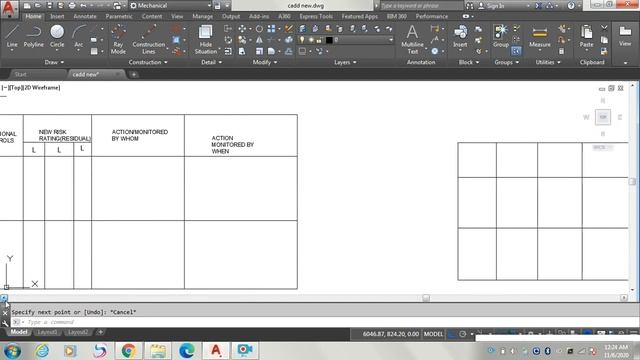Image resolution: width=640 pixels, height=360 pixels.
Task: Toggle the group selection button in Groups panel
Action: click(516, 51)
